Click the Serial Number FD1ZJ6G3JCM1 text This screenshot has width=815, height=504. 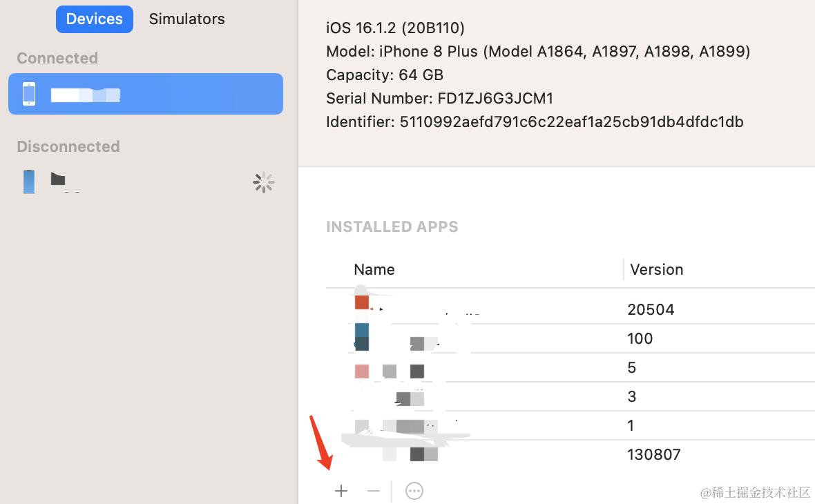pyautogui.click(x=439, y=98)
